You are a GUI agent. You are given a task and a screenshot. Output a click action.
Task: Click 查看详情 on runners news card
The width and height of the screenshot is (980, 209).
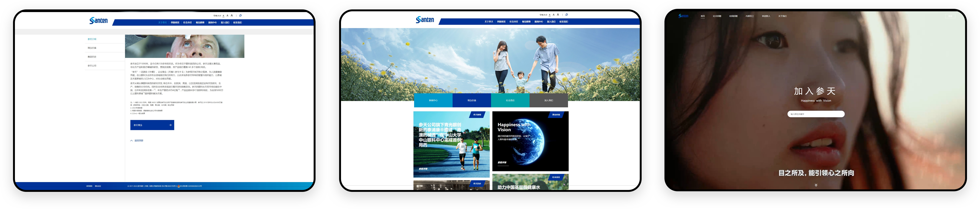[423, 169]
